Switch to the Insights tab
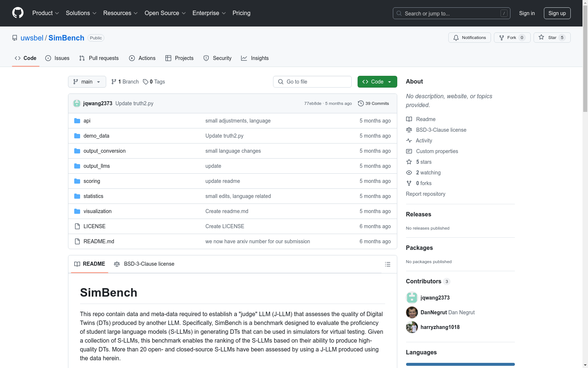This screenshot has width=588, height=368. click(255, 58)
